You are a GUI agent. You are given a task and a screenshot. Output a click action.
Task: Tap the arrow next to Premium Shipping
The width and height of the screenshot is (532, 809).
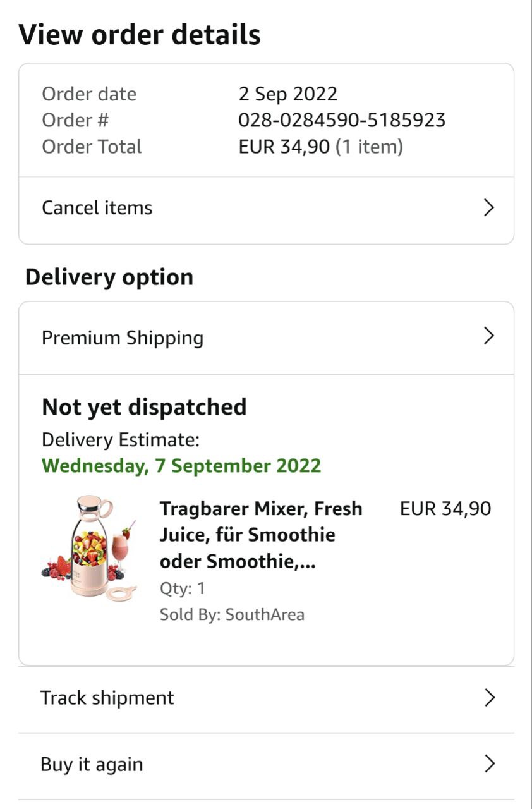(488, 336)
